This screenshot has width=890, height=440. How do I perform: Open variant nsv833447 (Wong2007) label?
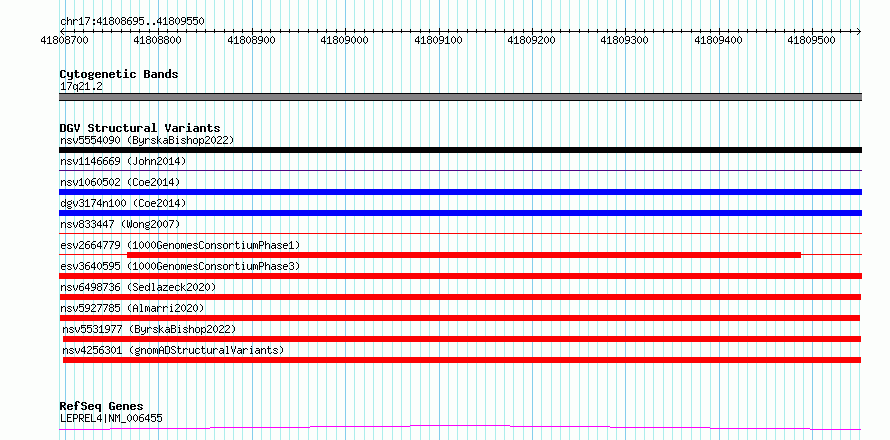120,224
